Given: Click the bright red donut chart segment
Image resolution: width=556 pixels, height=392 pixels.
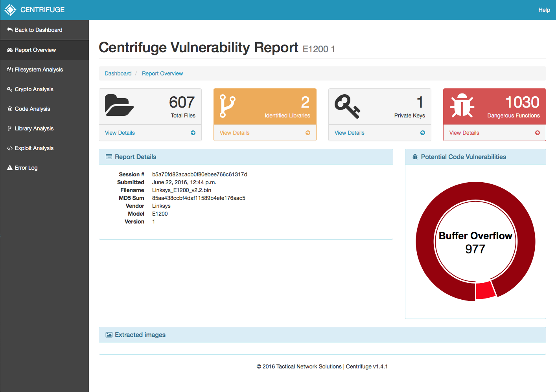Looking at the screenshot, I should [x=485, y=291].
